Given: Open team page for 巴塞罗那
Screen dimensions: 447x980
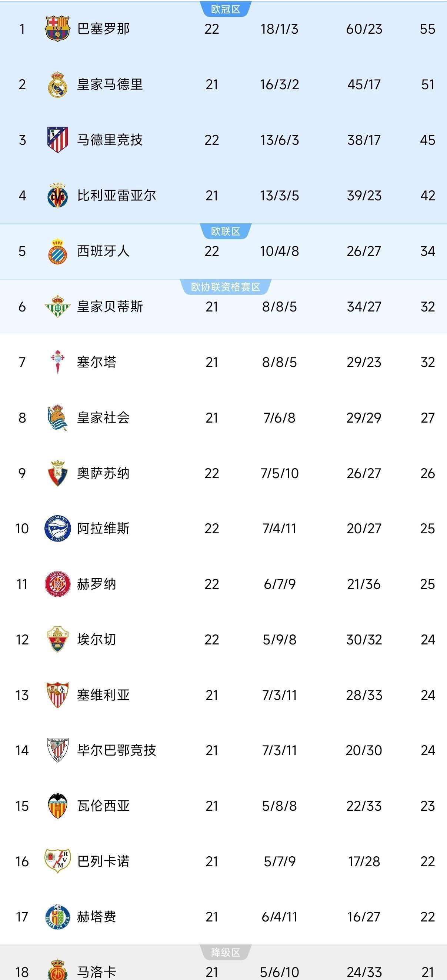Looking at the screenshot, I should point(103,29).
